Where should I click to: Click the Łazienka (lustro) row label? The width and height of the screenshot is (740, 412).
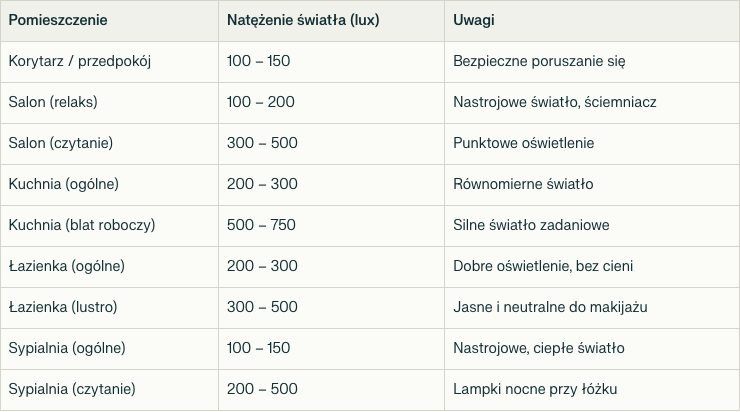pyautogui.click(x=63, y=307)
